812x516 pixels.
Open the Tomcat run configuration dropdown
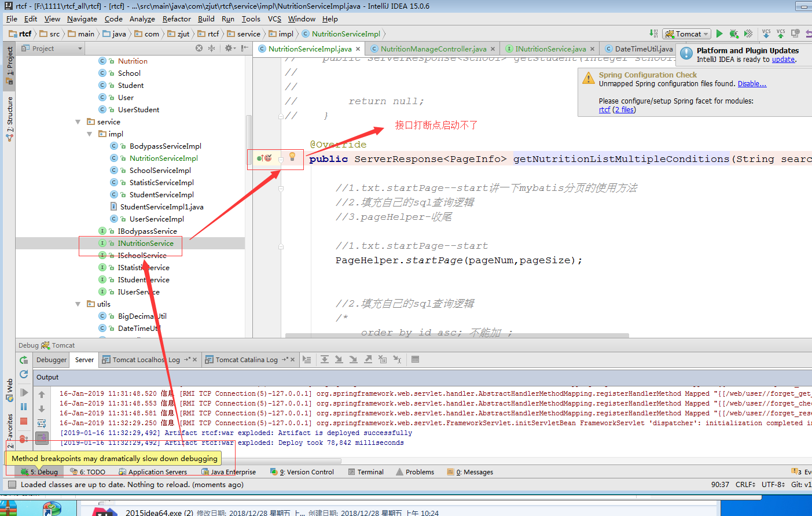click(687, 34)
